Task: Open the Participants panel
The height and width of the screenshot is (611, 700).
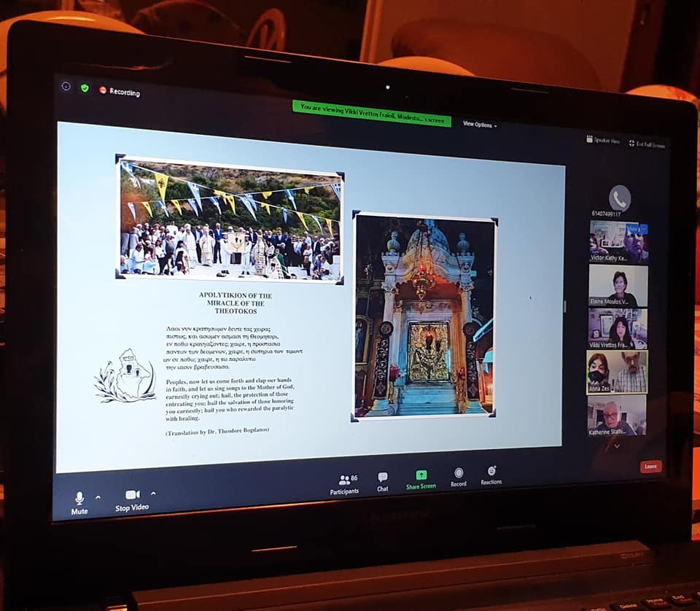Action: [x=344, y=483]
